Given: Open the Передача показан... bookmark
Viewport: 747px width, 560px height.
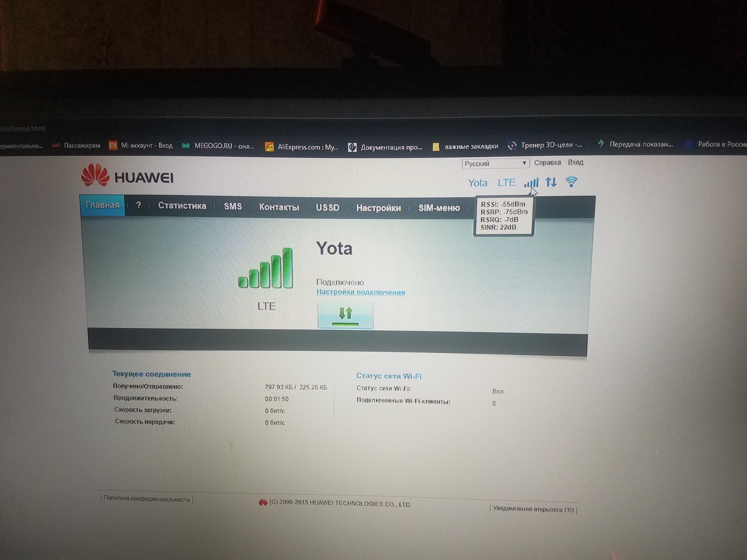Looking at the screenshot, I should tap(635, 144).
